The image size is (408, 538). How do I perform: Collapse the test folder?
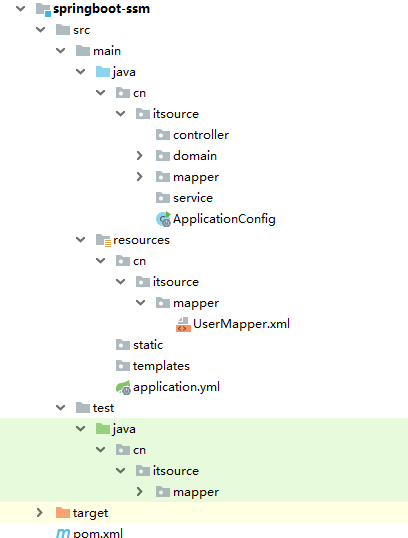pos(60,408)
